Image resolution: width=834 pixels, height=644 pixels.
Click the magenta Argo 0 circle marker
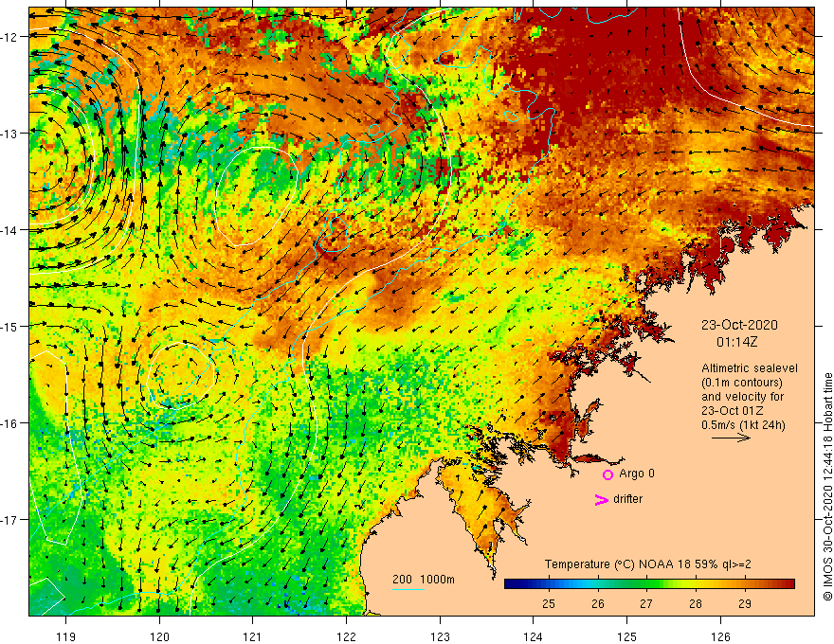[x=607, y=474]
